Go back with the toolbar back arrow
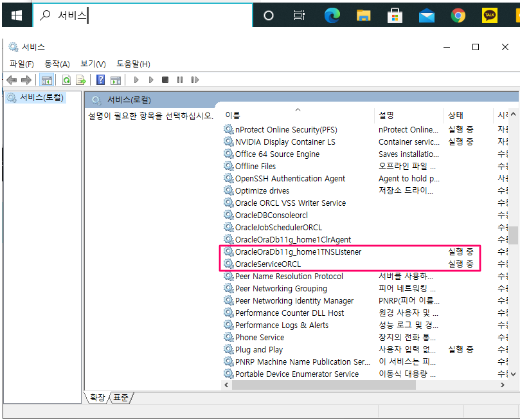 pyautogui.click(x=12, y=80)
